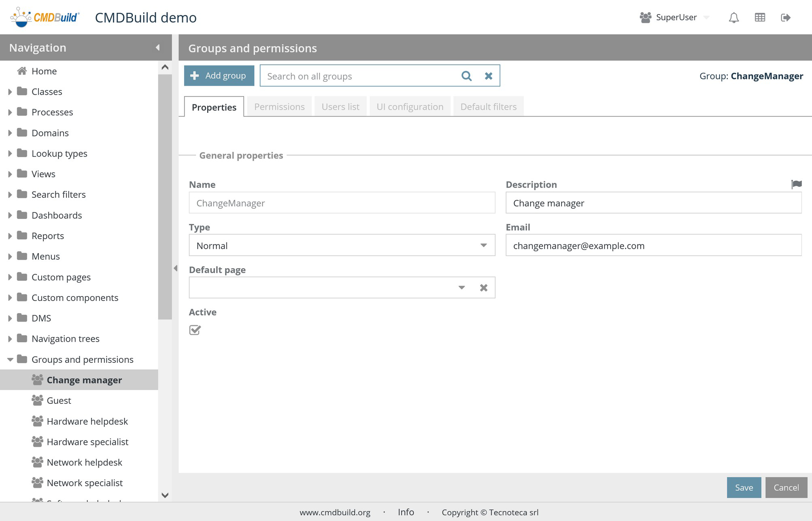Open the Type dropdown

[x=483, y=246]
